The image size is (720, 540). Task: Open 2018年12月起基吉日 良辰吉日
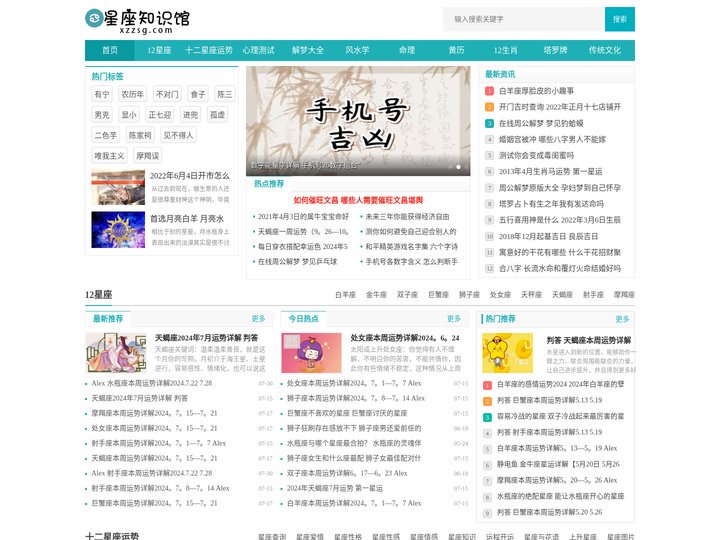[x=548, y=236]
